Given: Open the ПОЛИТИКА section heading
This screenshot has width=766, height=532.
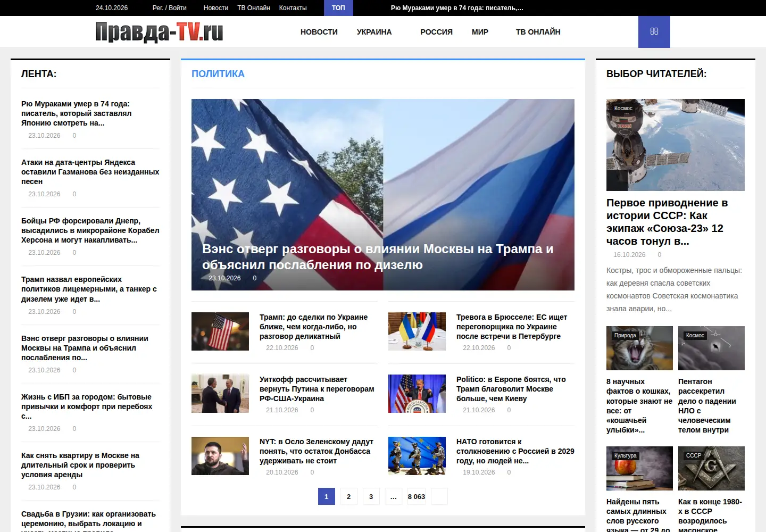Looking at the screenshot, I should (x=218, y=74).
